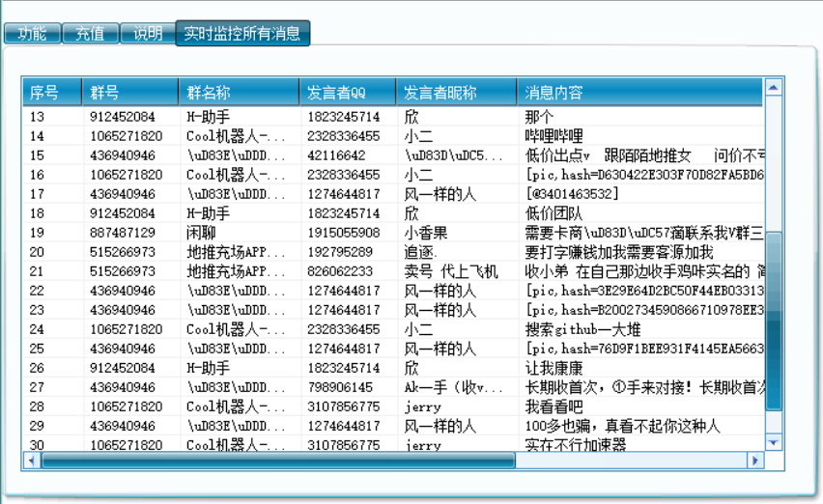Open the 说明 tab

point(148,34)
